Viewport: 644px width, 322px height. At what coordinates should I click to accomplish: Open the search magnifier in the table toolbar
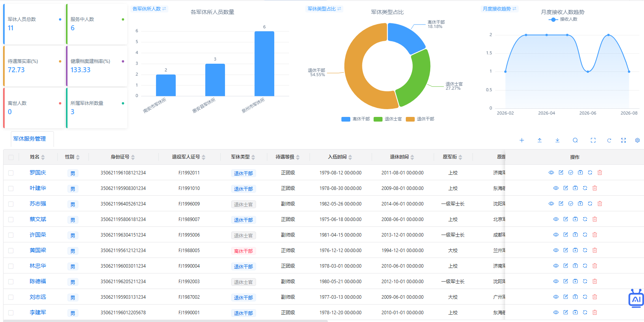pos(575,140)
